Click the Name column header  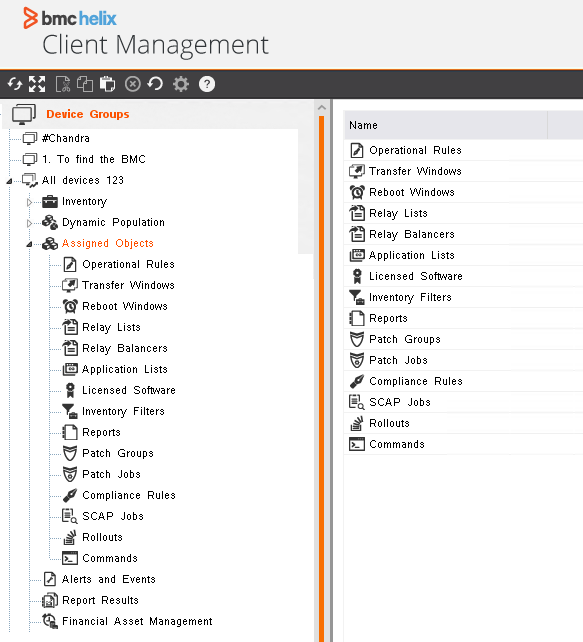pos(445,125)
